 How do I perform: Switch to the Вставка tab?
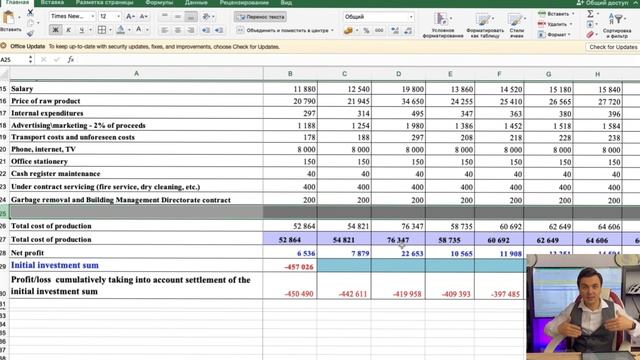[x=52, y=3]
